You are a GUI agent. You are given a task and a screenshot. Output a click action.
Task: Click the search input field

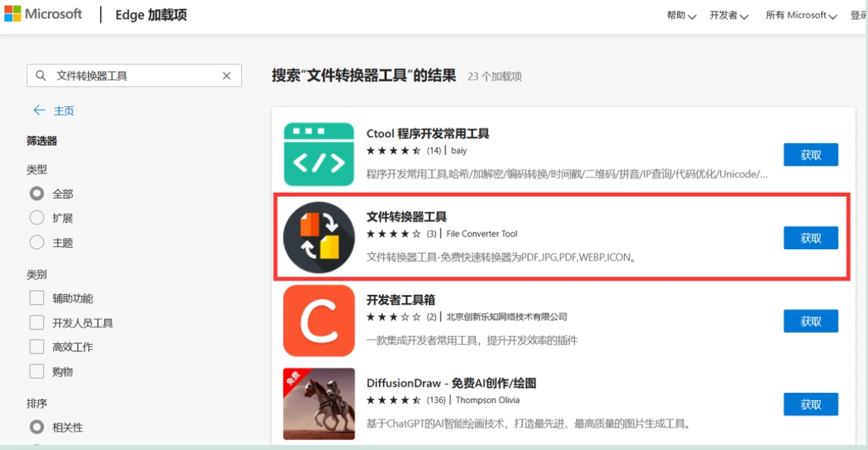coord(134,75)
